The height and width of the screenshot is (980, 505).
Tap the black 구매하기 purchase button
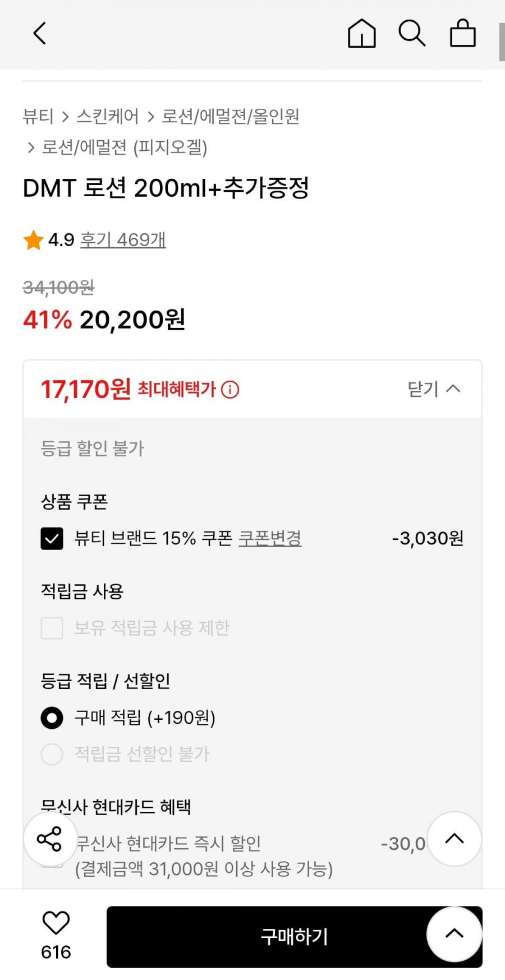[295, 936]
